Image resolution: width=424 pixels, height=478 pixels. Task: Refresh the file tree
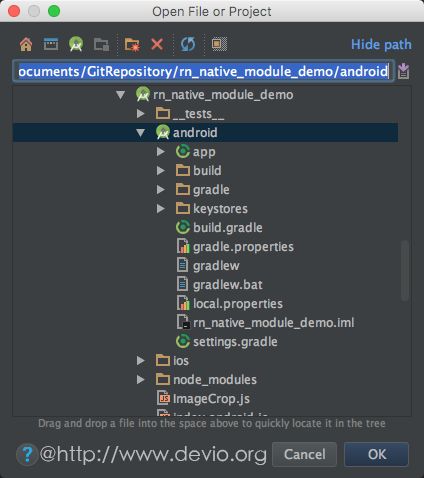pyautogui.click(x=188, y=44)
